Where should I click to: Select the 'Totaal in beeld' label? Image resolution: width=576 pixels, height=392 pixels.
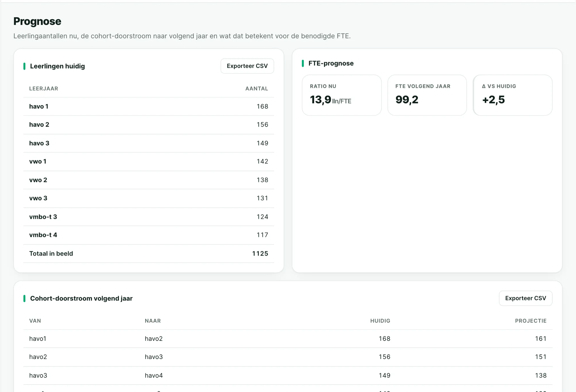[x=51, y=254]
